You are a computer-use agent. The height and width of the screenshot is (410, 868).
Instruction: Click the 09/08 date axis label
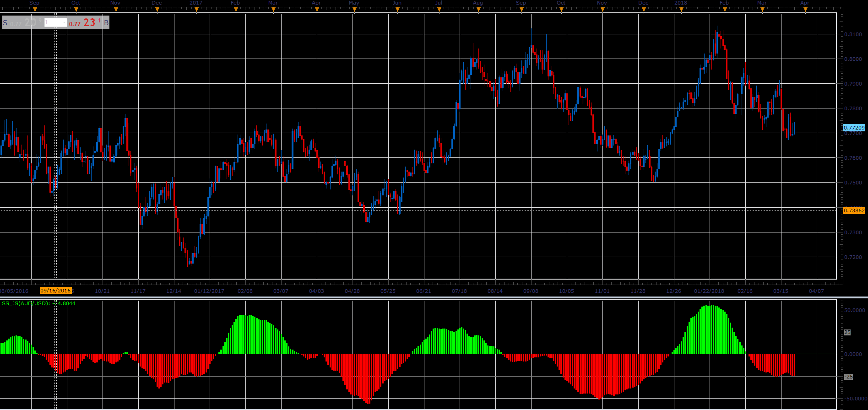pyautogui.click(x=531, y=291)
